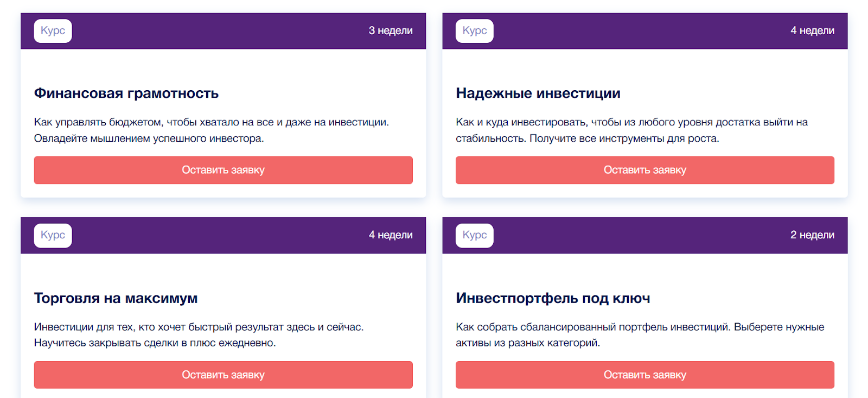Select the 'Инвестпортфель под ключ' heading
The width and height of the screenshot is (868, 398).
tap(552, 298)
